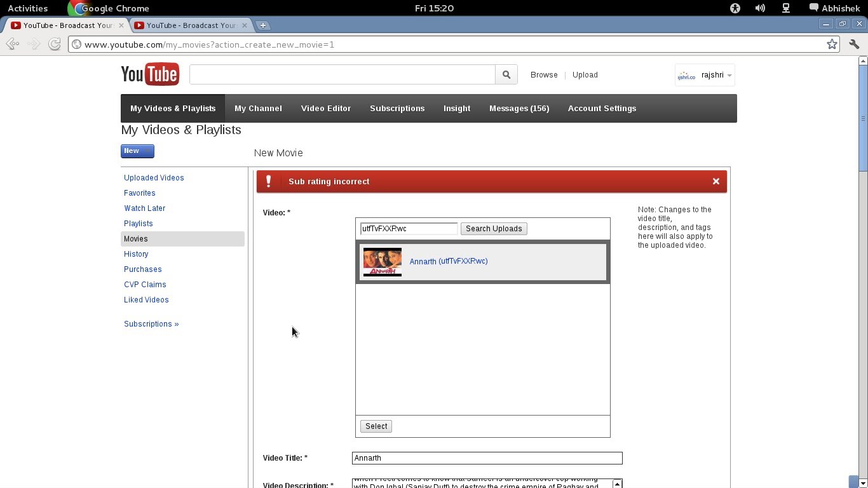Screen dimensions: 868x488
Task: Go to Uploaded Videos in sidebar
Action: (x=154, y=178)
